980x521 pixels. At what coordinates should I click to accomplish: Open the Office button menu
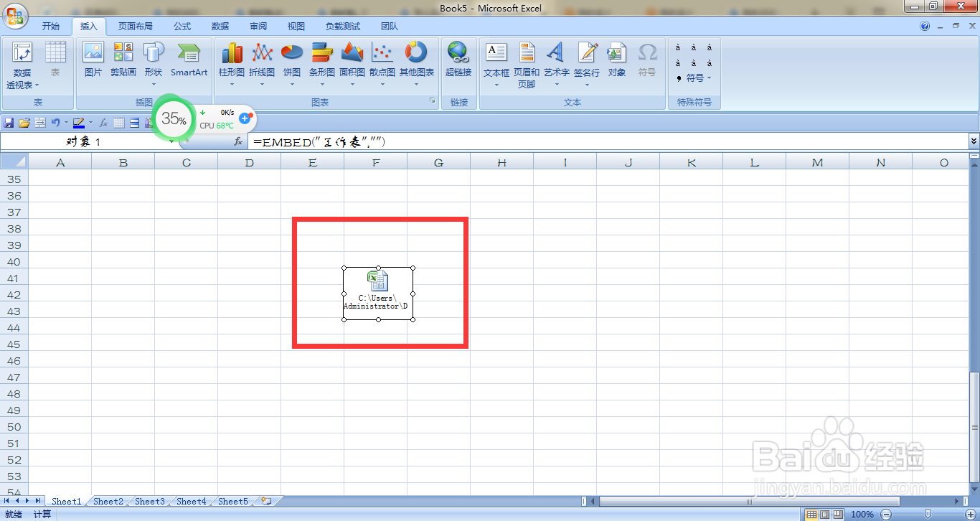point(15,16)
